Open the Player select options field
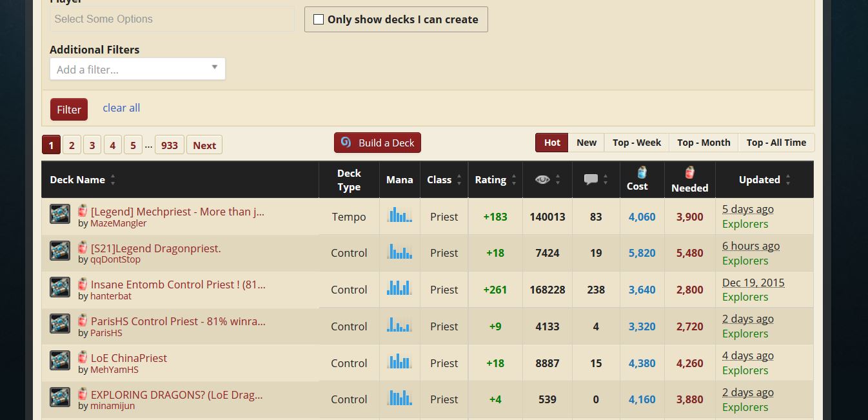 172,19
